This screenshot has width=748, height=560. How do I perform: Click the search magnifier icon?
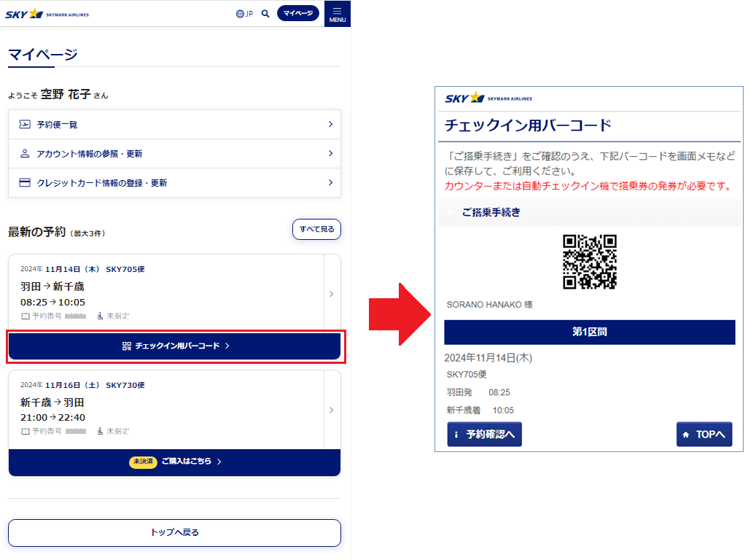pos(265,13)
